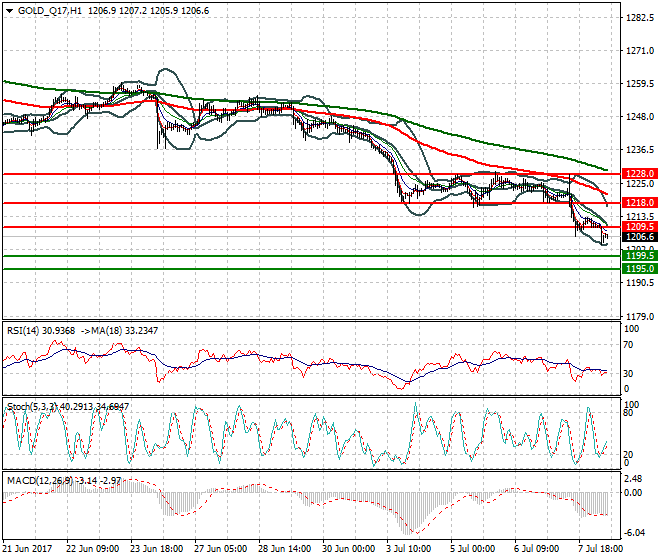Image resolution: width=660 pixels, height=560 pixels.
Task: Click the 23 Jun 18:00 time label
Action: point(157,549)
